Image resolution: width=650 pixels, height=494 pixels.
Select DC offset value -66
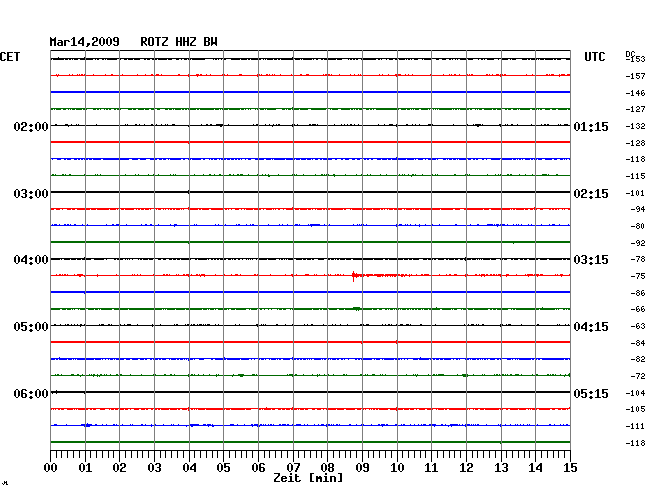click(x=638, y=310)
